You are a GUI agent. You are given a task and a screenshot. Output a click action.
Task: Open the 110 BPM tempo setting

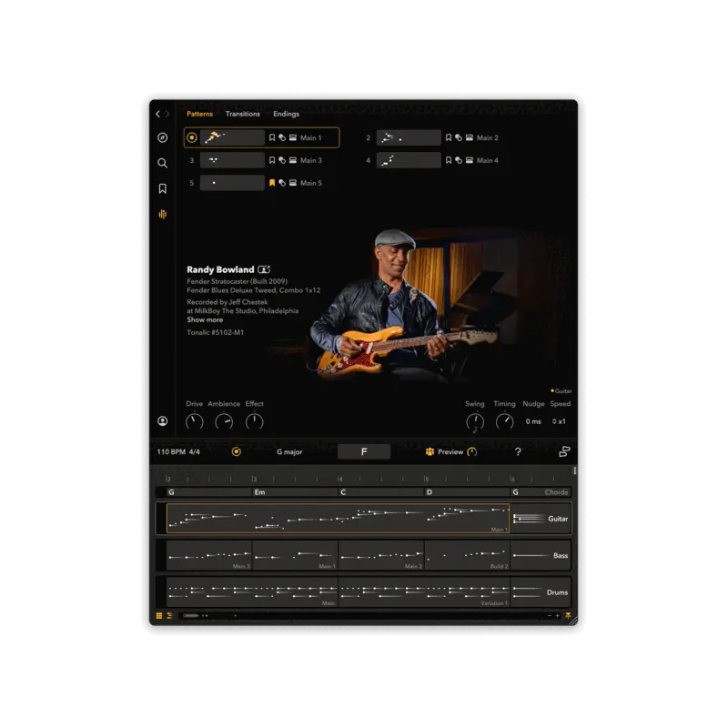tap(171, 451)
